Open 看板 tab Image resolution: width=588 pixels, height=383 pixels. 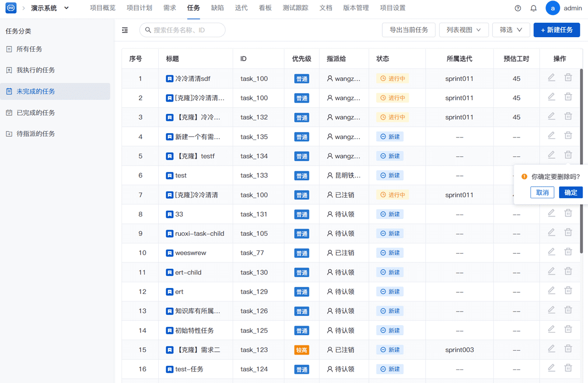click(265, 8)
